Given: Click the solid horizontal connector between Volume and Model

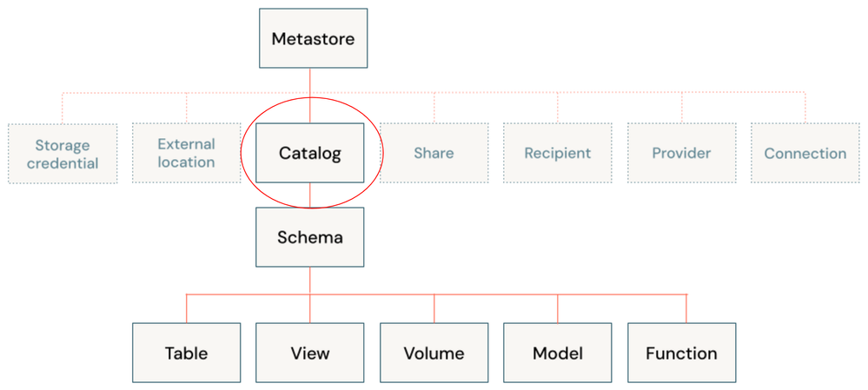Looking at the screenshot, I should (x=495, y=294).
